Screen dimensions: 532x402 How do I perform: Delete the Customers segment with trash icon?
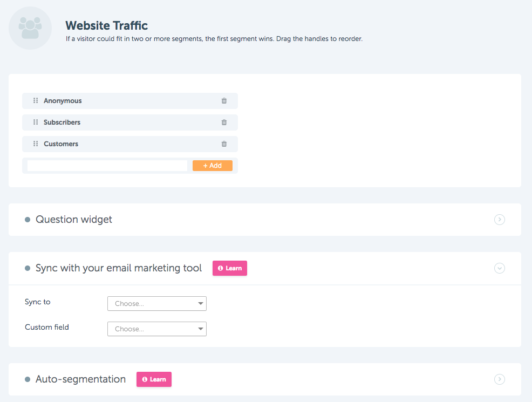pos(224,144)
